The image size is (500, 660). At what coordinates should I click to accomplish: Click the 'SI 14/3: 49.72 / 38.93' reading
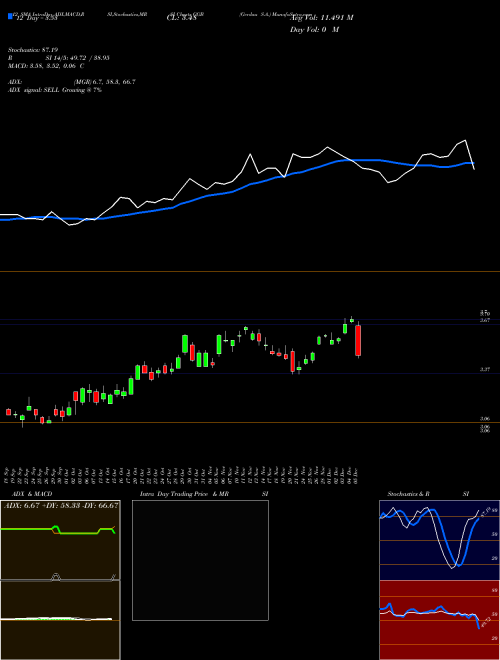(x=78, y=58)
